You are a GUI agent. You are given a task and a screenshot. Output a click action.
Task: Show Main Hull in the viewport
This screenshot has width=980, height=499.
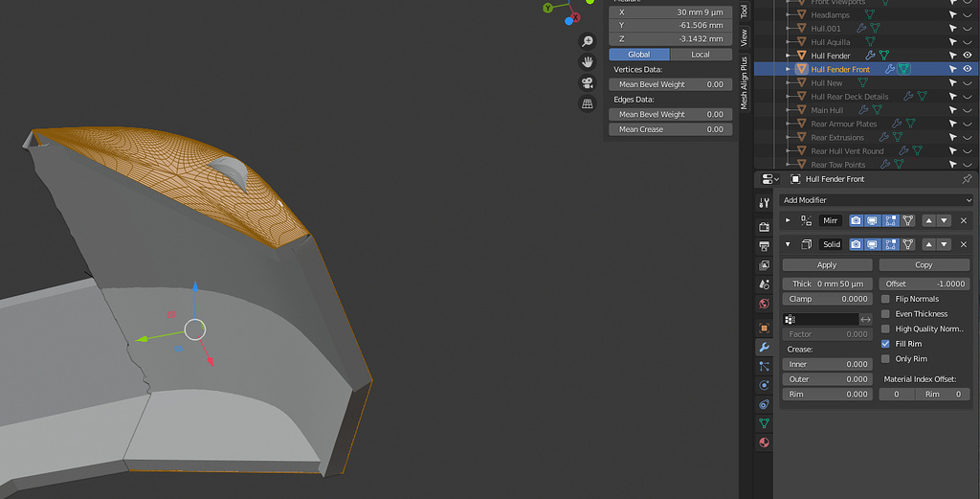(x=968, y=110)
